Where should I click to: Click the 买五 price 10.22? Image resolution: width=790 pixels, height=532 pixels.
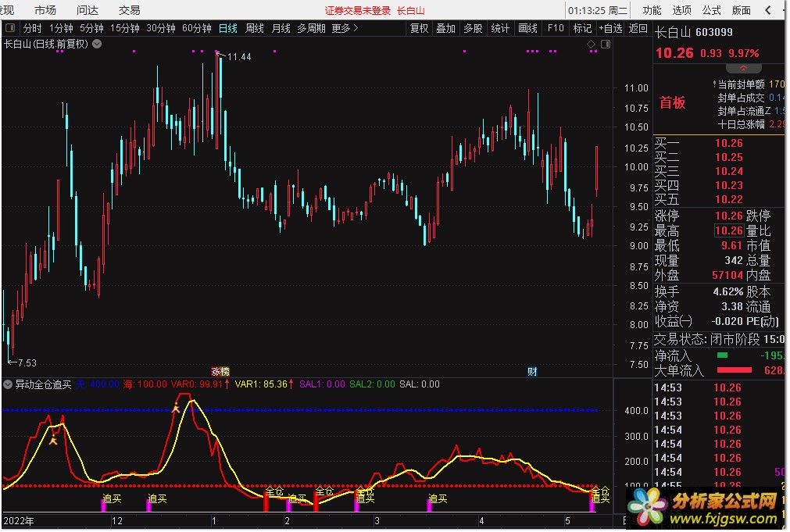(728, 199)
